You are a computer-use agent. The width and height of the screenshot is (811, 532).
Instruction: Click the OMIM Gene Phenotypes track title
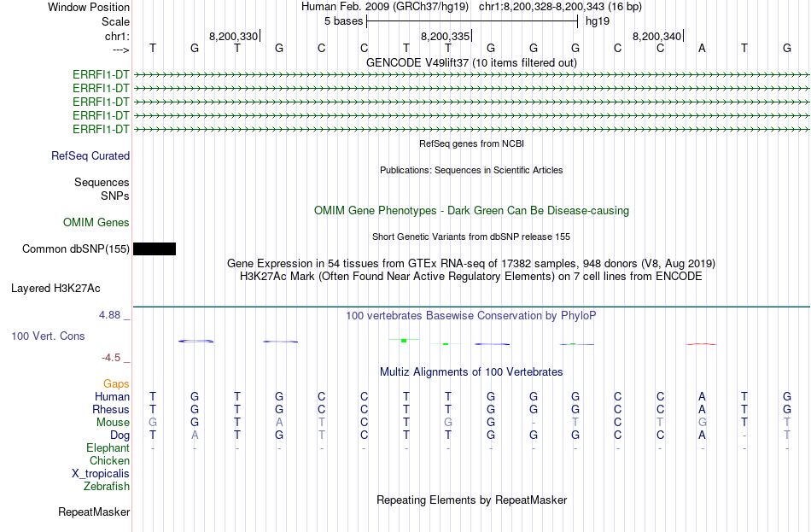point(471,211)
